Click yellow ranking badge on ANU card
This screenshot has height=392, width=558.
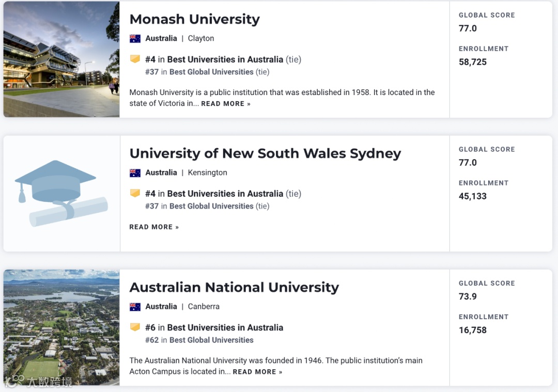click(135, 327)
